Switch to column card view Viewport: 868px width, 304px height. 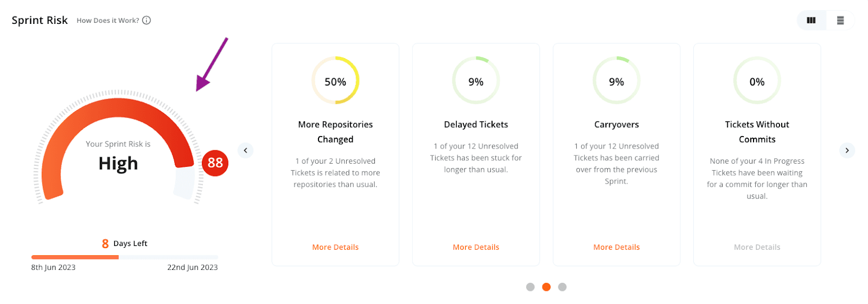coord(811,21)
